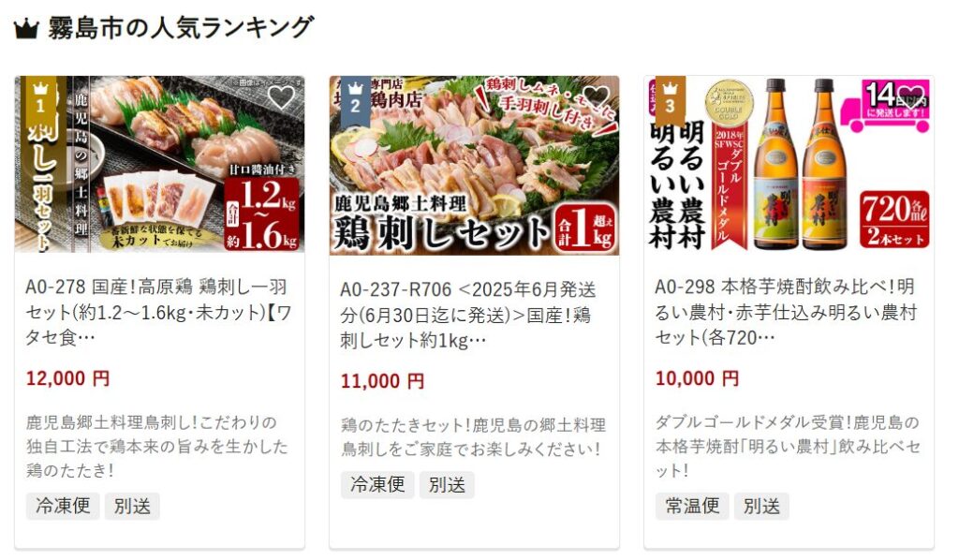Add 明るい農村 shochu set to favorites
Image resolution: width=959 pixels, height=560 pixels.
[x=910, y=97]
